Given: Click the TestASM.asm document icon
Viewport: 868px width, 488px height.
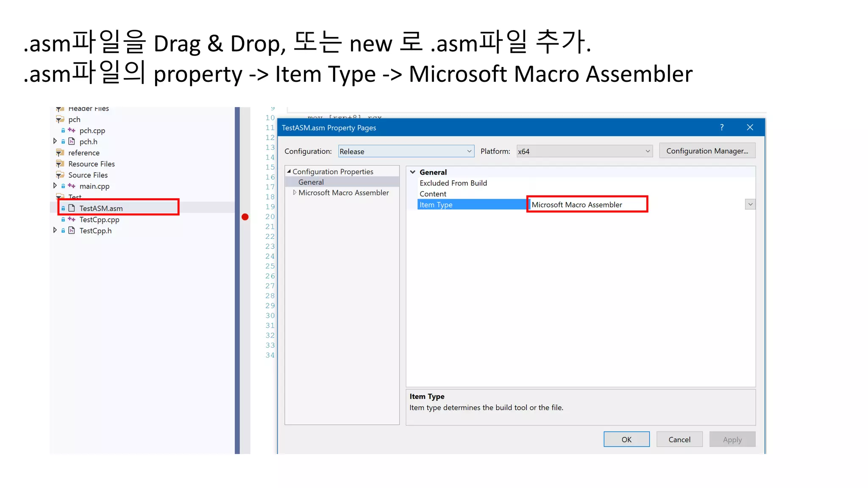Looking at the screenshot, I should tap(72, 208).
